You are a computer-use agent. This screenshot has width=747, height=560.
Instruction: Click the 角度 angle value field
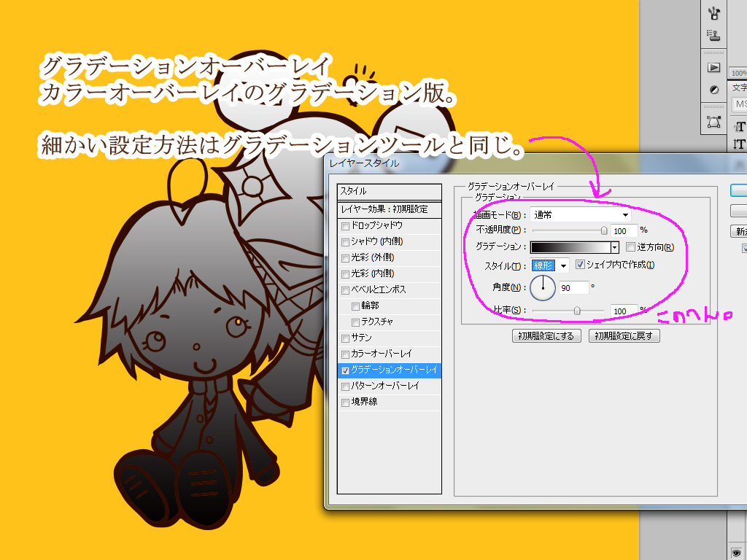(x=573, y=288)
